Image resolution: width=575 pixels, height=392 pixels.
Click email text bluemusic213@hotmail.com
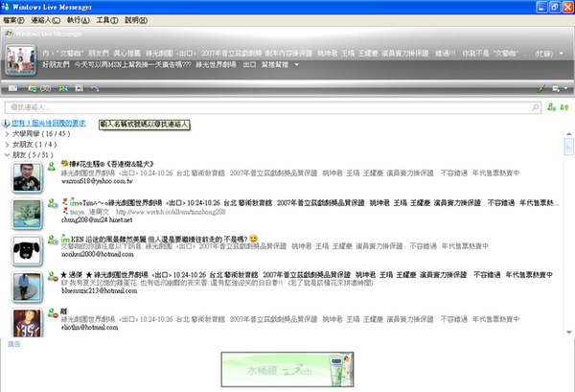point(99,290)
